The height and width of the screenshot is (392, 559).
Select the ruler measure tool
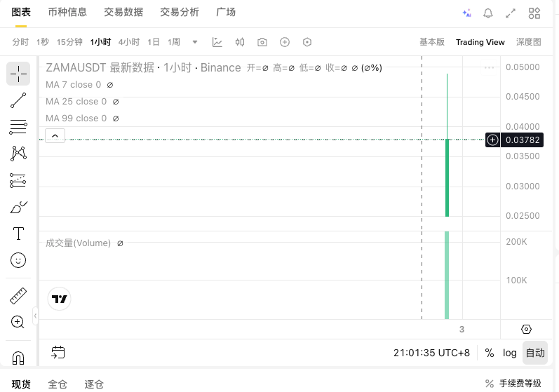pyautogui.click(x=18, y=296)
